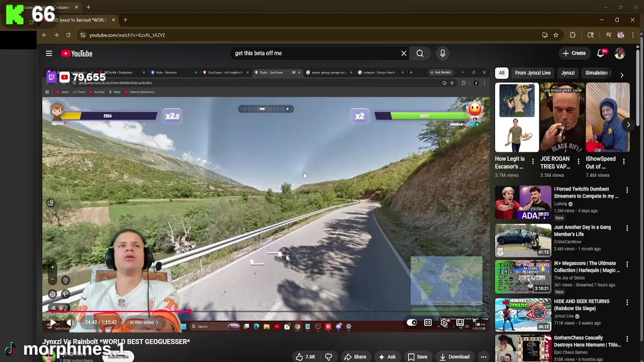
Task: Save the video to a playlist
Action: tap(417, 357)
